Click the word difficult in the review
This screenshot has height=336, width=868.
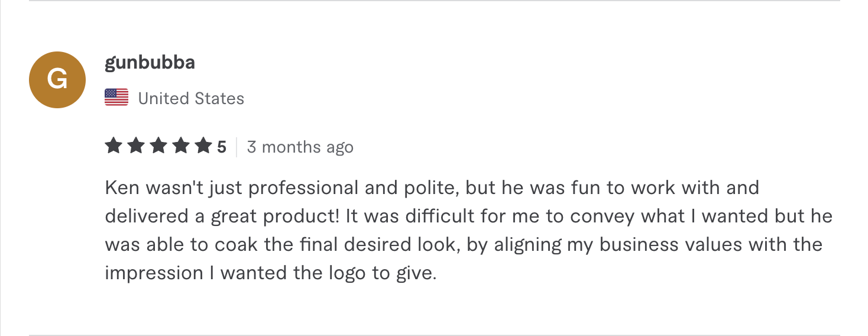pyautogui.click(x=435, y=217)
